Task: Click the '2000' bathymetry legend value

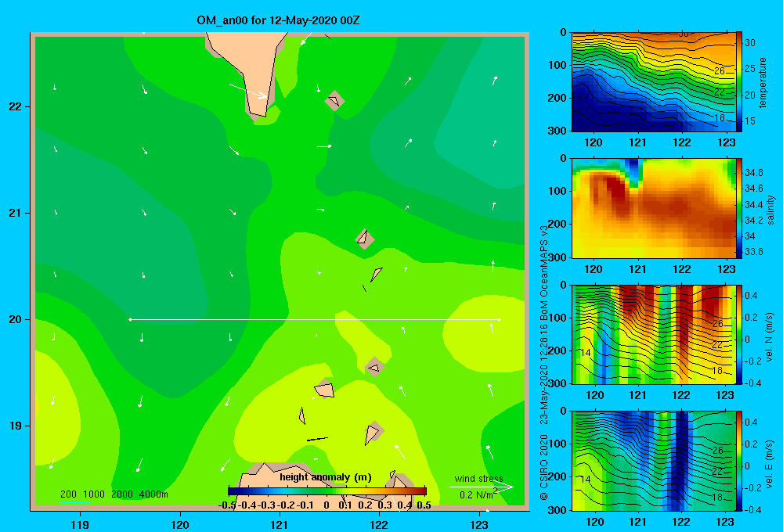Action: [x=122, y=494]
